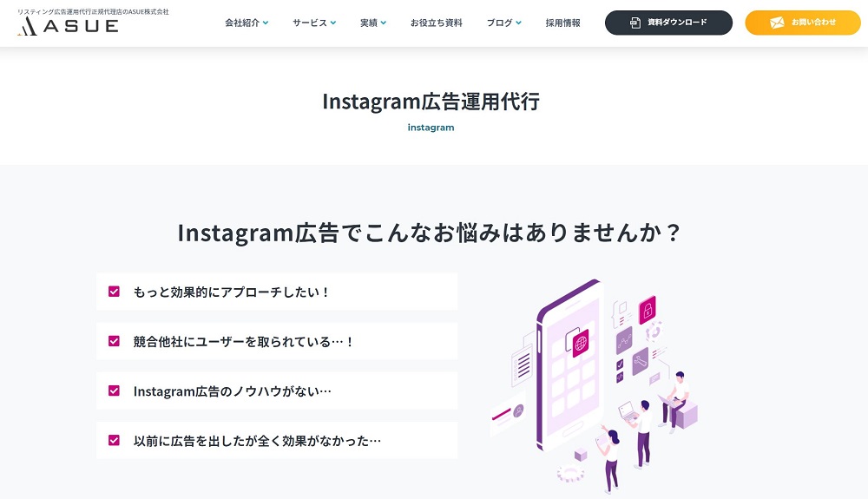Open the お役立ち資料 menu item
This screenshot has height=499, width=868.
pyautogui.click(x=437, y=23)
